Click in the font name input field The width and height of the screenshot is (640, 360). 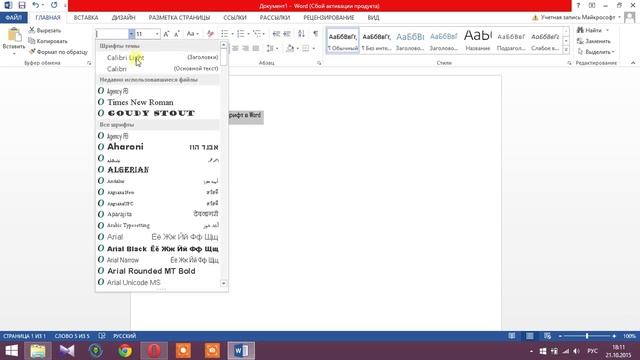112,34
